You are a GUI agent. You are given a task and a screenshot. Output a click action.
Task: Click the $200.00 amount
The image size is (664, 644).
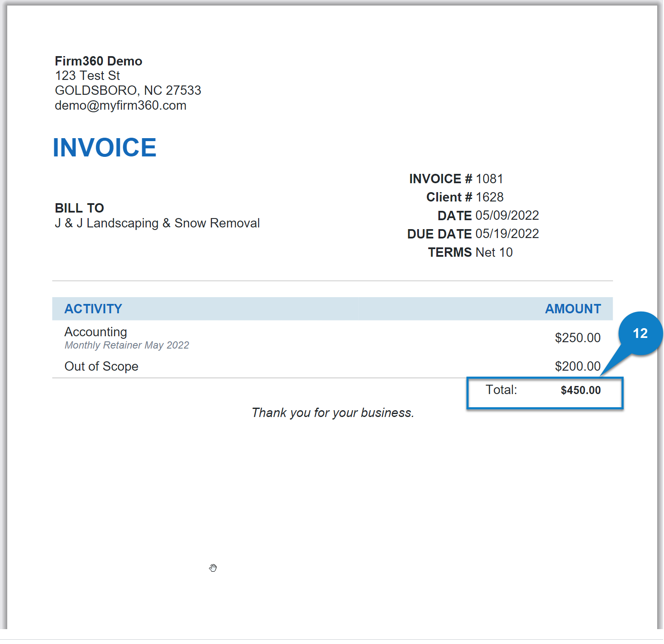coord(577,366)
